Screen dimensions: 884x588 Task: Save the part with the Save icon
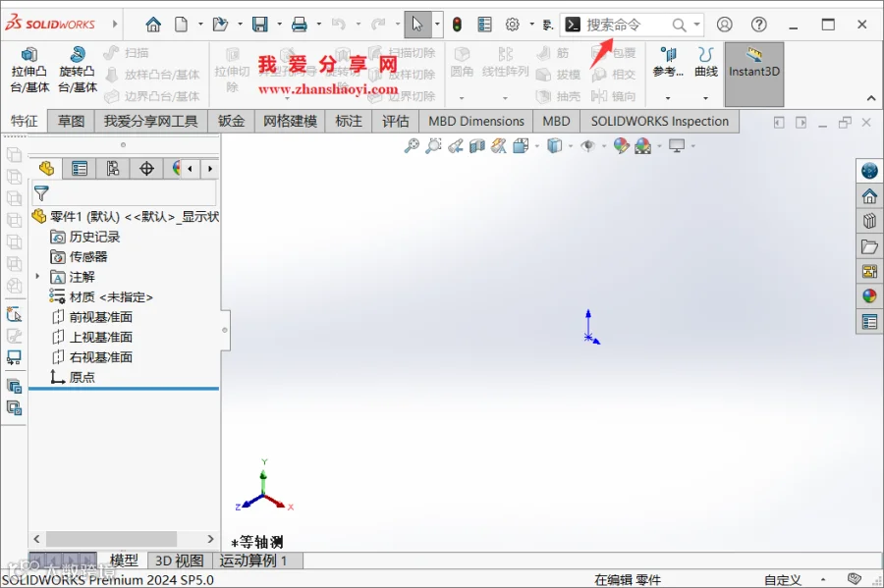click(260, 25)
